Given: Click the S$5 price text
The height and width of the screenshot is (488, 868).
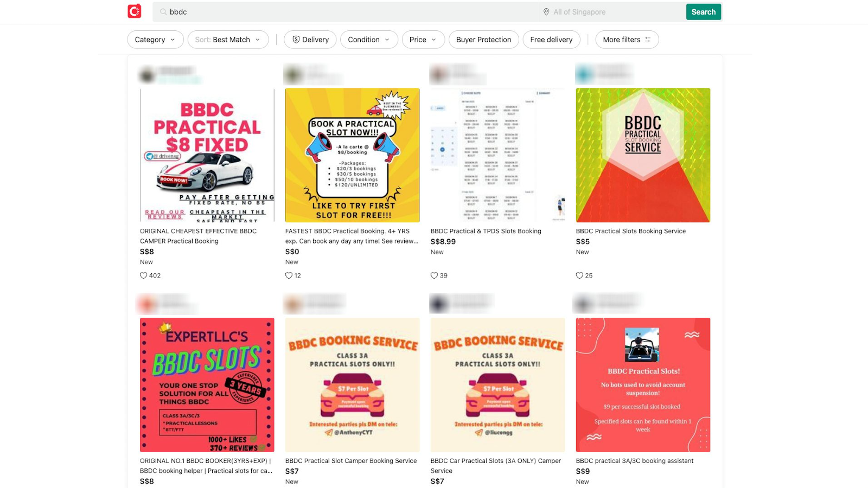Looking at the screenshot, I should (x=583, y=242).
